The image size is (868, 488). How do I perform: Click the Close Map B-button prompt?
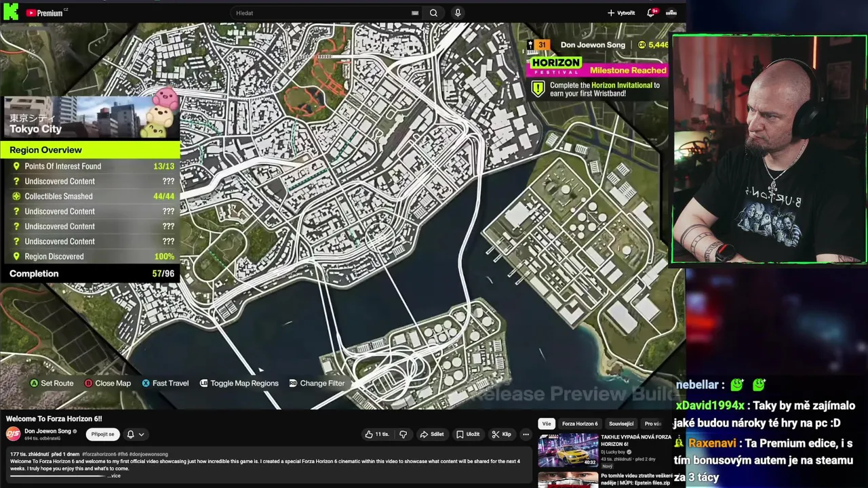[107, 384]
